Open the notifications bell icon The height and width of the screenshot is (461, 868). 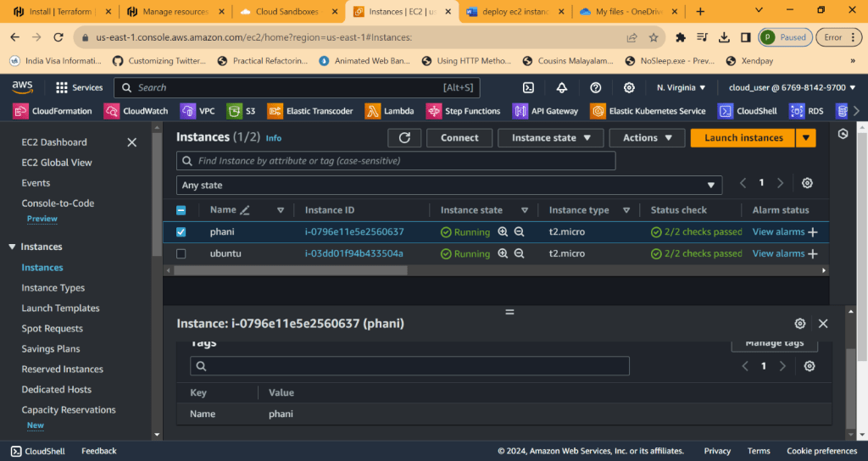tap(562, 87)
